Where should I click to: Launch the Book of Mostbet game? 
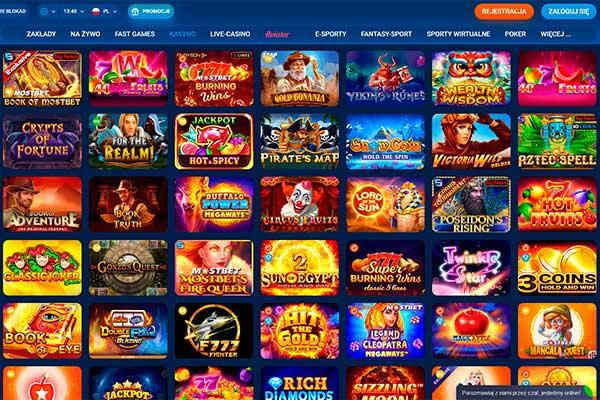coord(42,78)
